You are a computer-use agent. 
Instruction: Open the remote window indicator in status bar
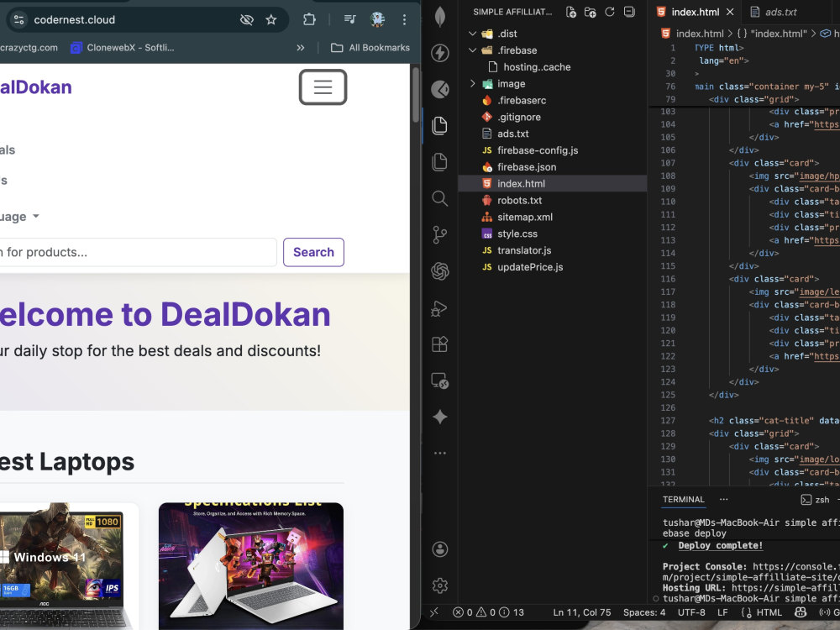(434, 612)
